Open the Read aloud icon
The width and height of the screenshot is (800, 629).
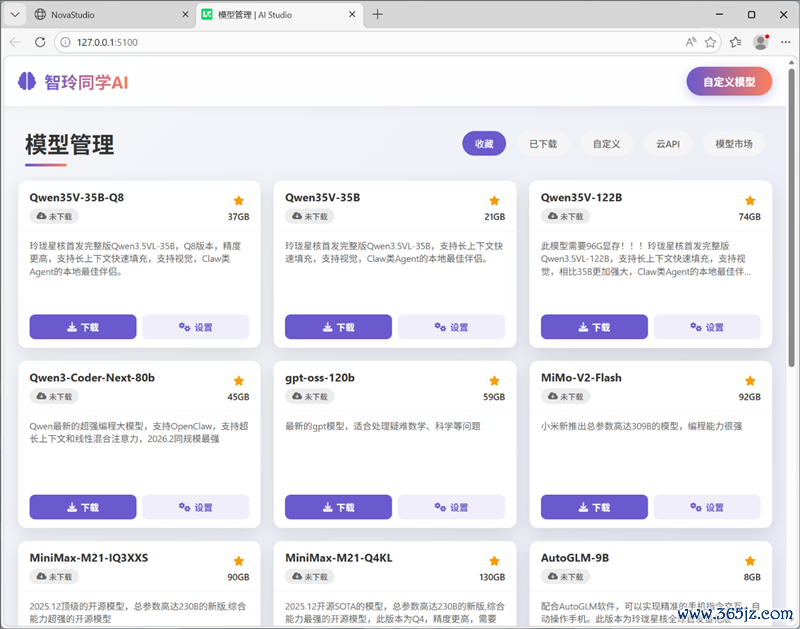[x=691, y=42]
